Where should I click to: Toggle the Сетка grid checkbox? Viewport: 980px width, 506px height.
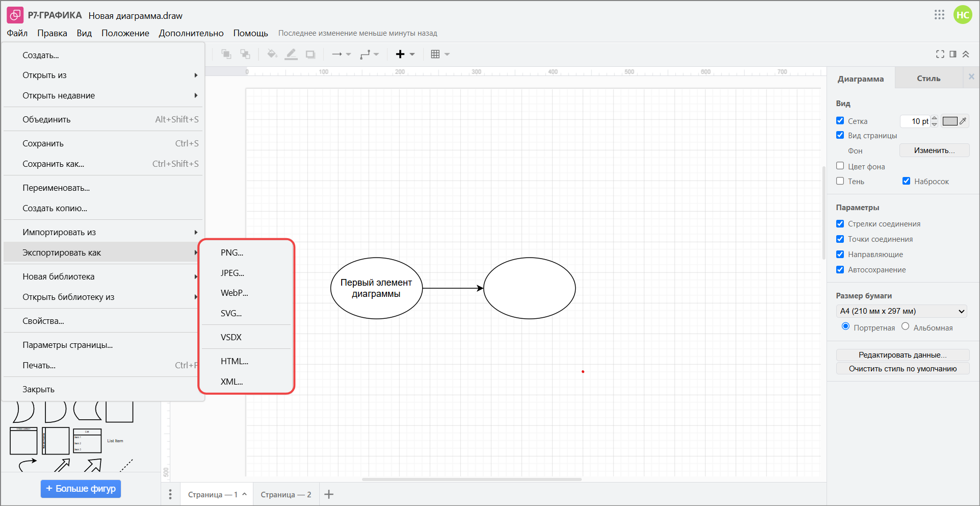click(840, 120)
